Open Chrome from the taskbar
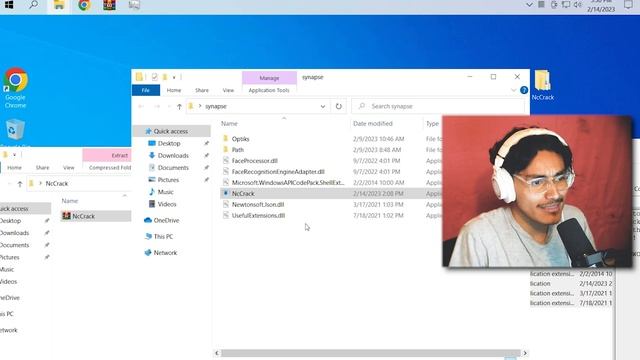640x360 pixels. 84,5
